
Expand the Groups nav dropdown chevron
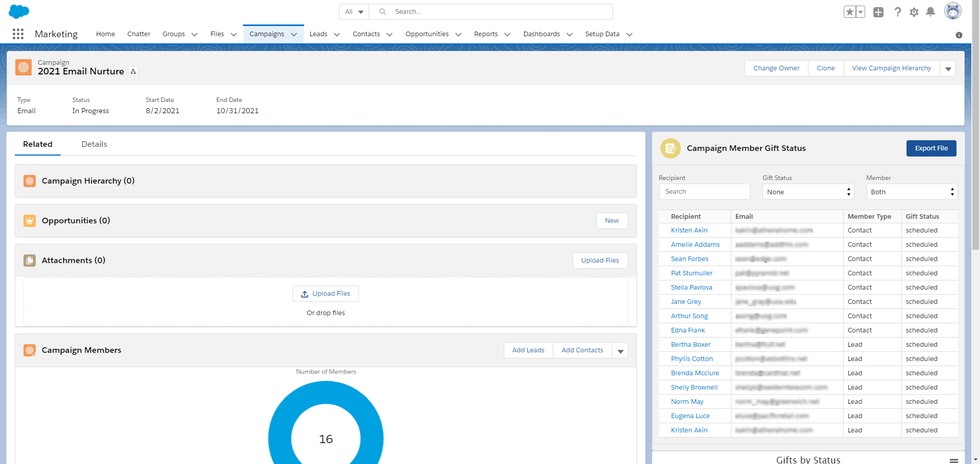click(194, 34)
